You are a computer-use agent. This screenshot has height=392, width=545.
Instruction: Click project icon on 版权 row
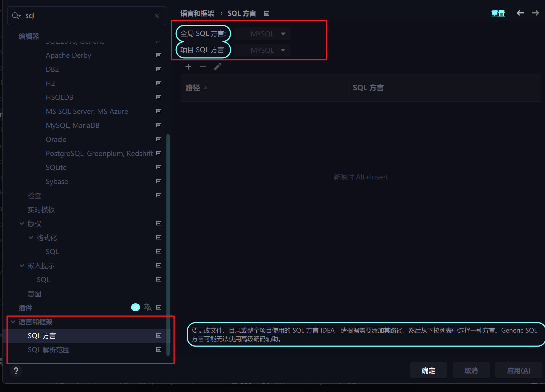(159, 223)
